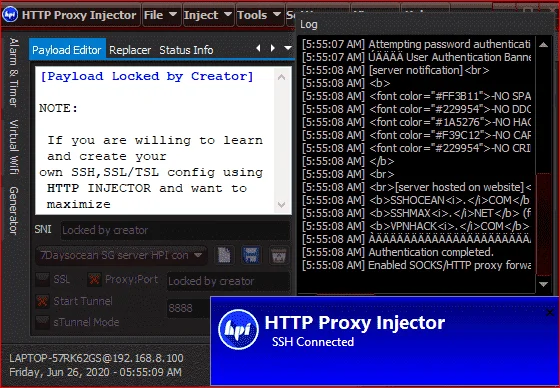Click the VPNHACK log line
Viewport: 560px width, 388px height.
tap(416, 226)
